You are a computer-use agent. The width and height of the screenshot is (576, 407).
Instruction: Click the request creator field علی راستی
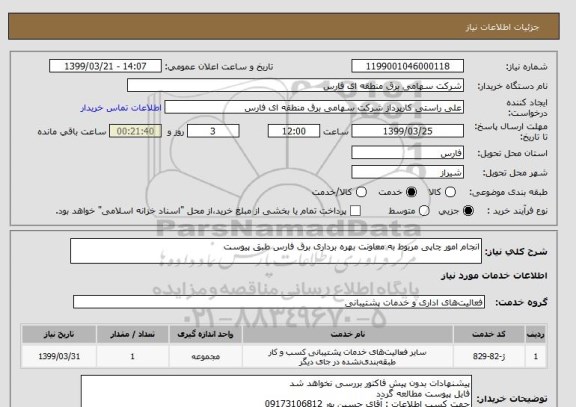point(314,108)
